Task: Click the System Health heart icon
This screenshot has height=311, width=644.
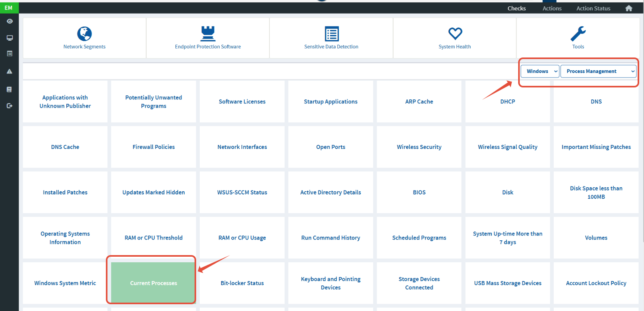Action: tap(455, 34)
